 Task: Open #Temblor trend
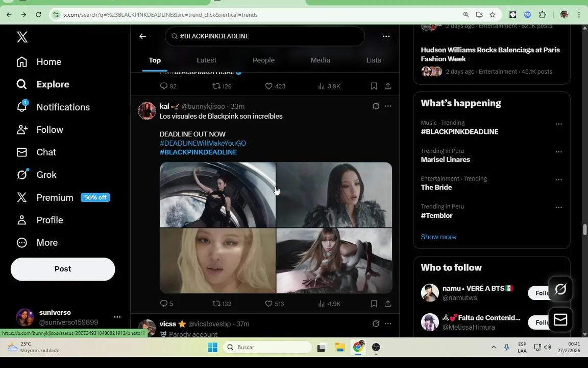436,216
